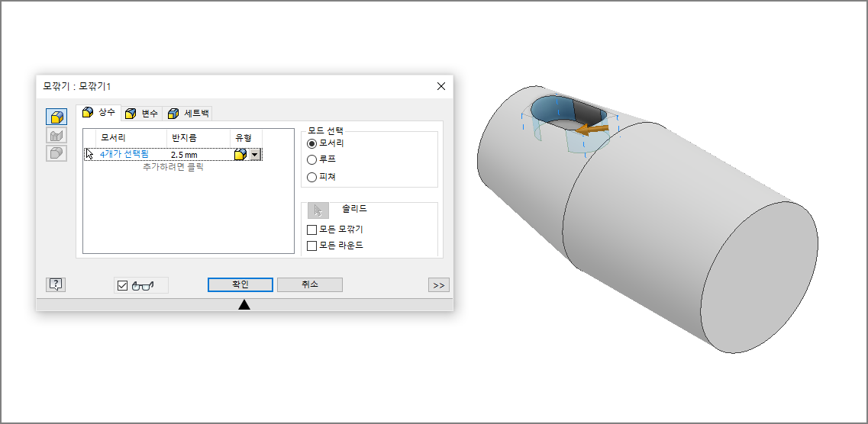
Task: Select the full round fillet type icon
Action: (x=56, y=153)
